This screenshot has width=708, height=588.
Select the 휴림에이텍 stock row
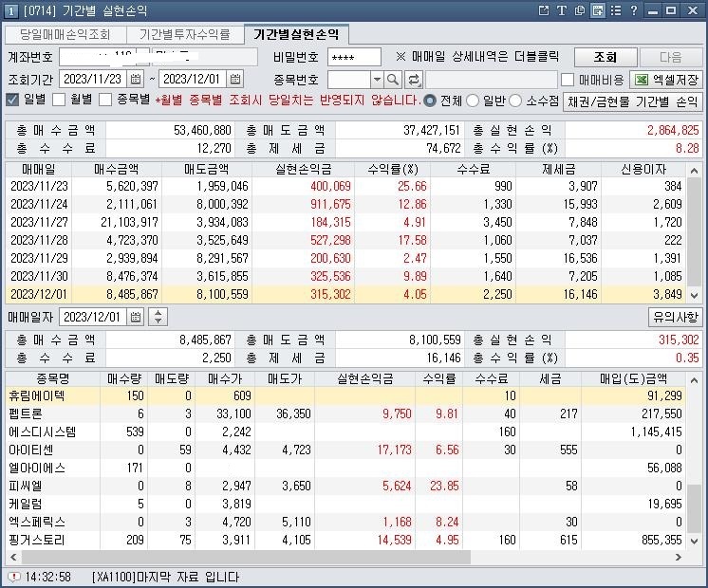(345, 395)
